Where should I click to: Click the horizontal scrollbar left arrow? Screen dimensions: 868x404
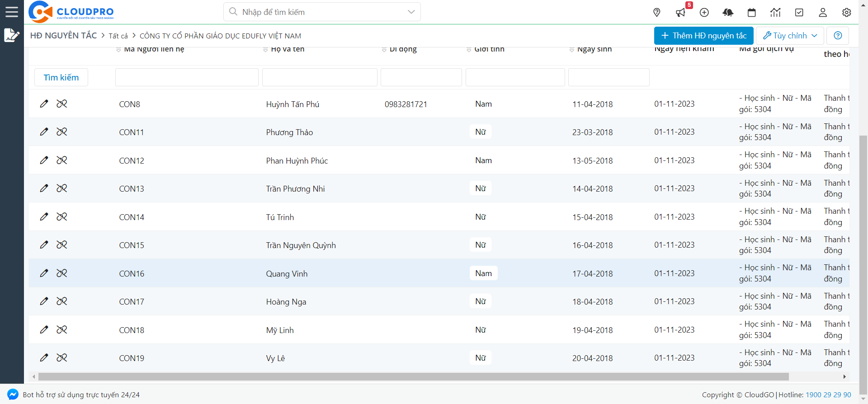pyautogui.click(x=33, y=376)
